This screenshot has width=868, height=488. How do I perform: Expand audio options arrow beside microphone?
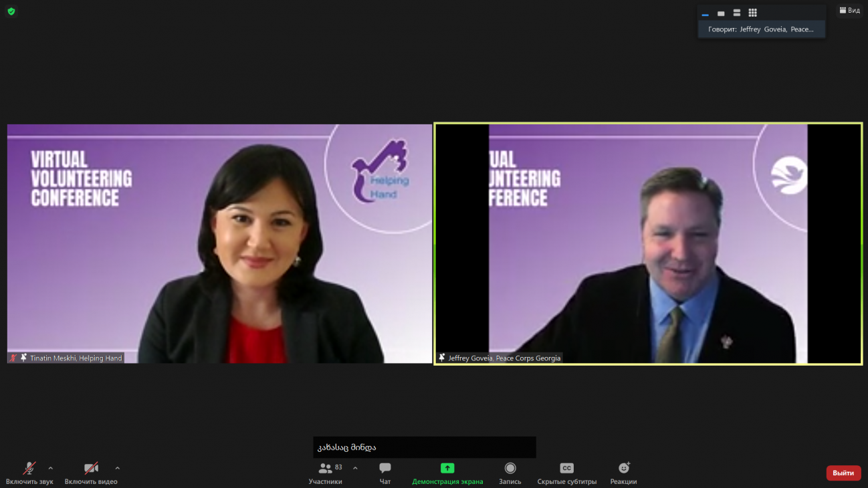point(51,468)
